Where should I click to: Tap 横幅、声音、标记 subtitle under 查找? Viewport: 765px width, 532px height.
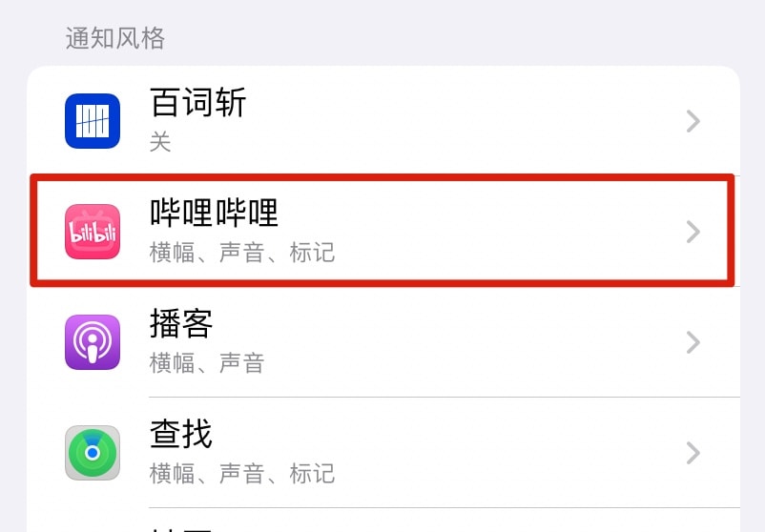pyautogui.click(x=242, y=474)
